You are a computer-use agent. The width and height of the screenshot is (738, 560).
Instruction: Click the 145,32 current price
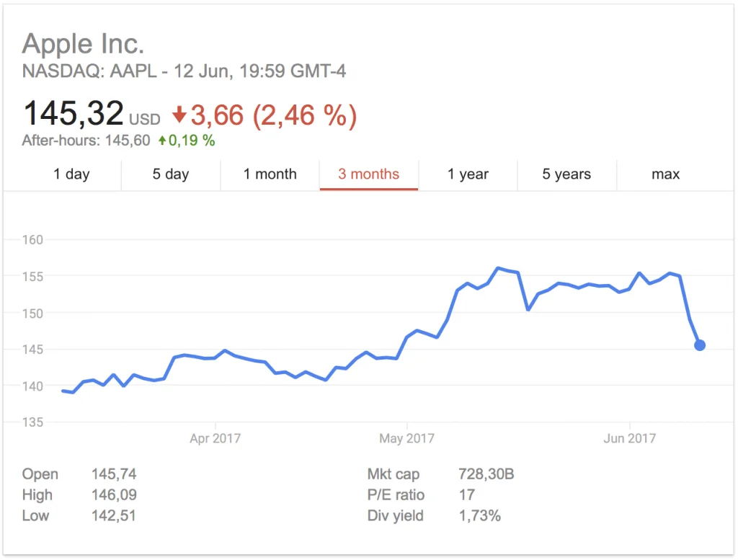(x=74, y=114)
